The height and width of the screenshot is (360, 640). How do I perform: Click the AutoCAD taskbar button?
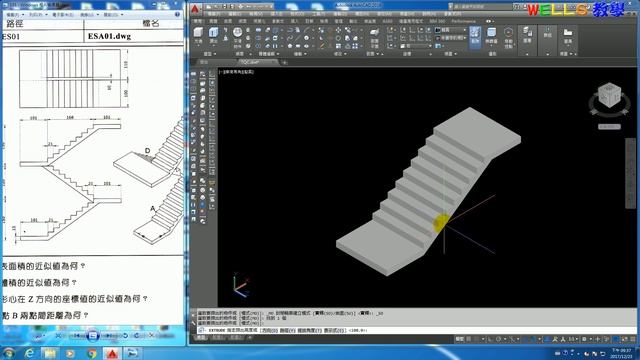[x=112, y=353]
